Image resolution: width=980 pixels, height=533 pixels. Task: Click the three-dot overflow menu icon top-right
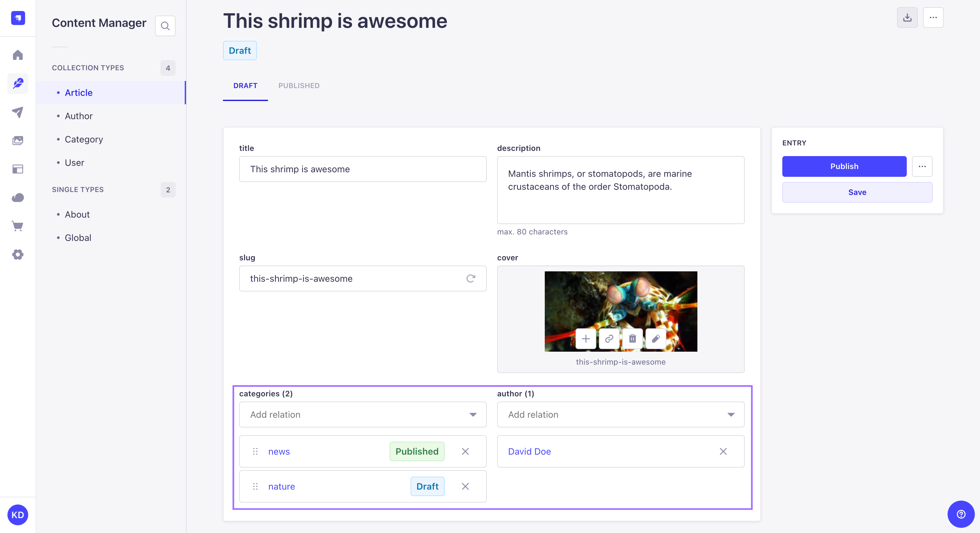pos(933,18)
